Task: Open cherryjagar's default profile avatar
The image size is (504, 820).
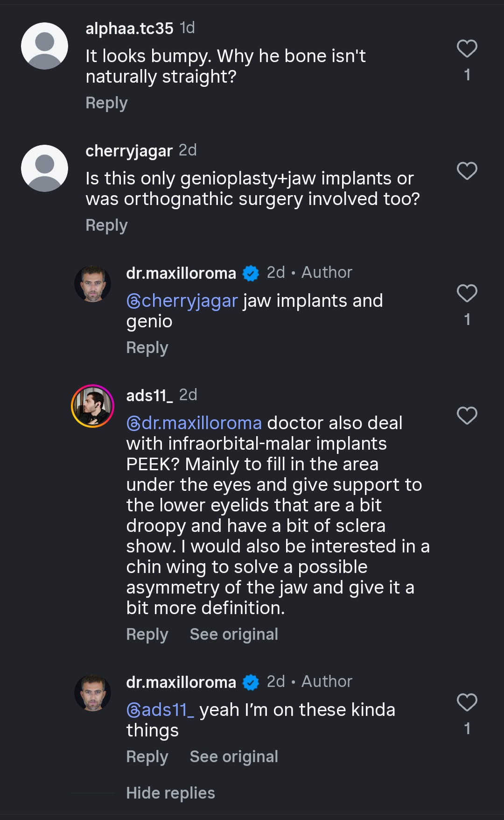Action: [x=45, y=168]
